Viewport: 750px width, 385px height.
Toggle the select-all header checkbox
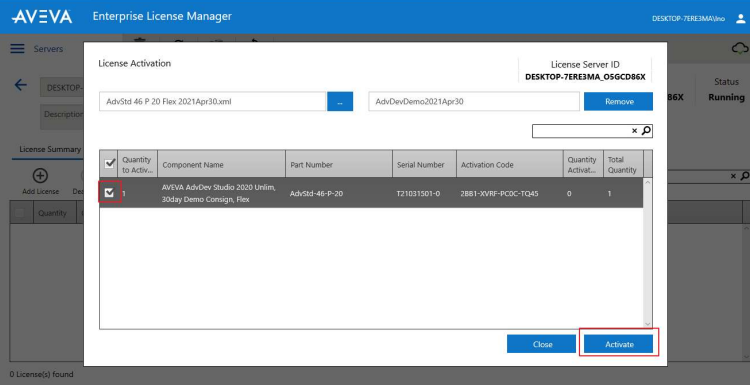(x=110, y=164)
